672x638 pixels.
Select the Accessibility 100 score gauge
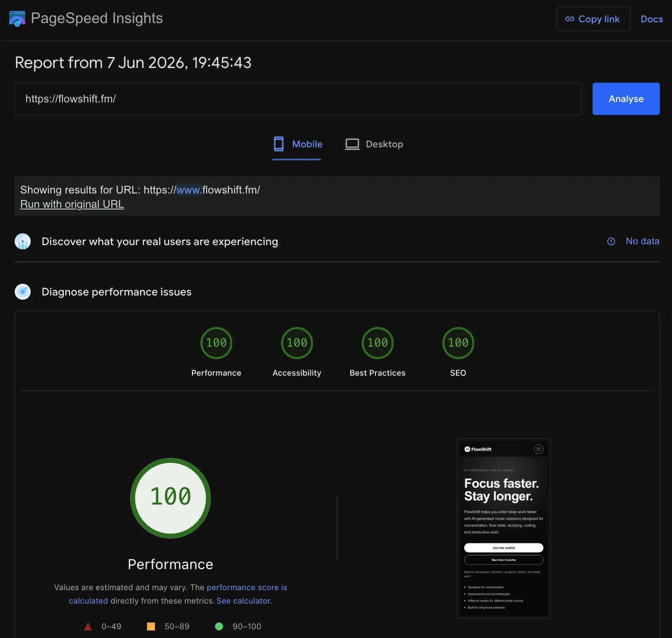point(297,343)
